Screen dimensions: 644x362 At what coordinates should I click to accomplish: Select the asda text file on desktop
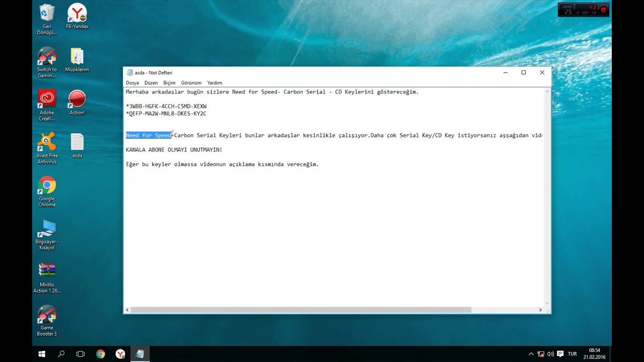click(77, 146)
